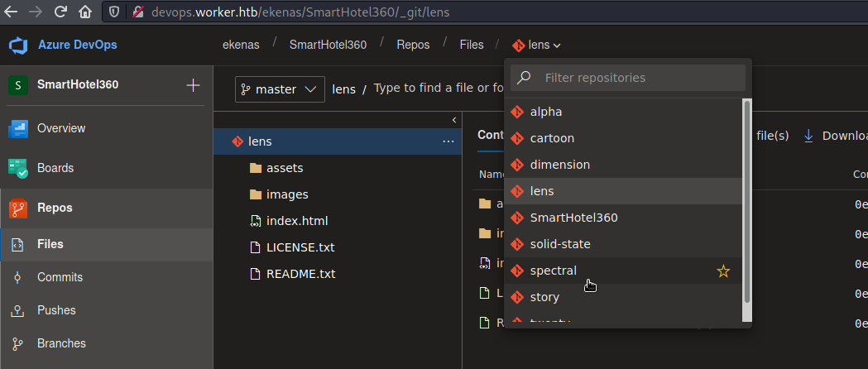
Task: Go to Commits in the sidebar
Action: click(60, 277)
